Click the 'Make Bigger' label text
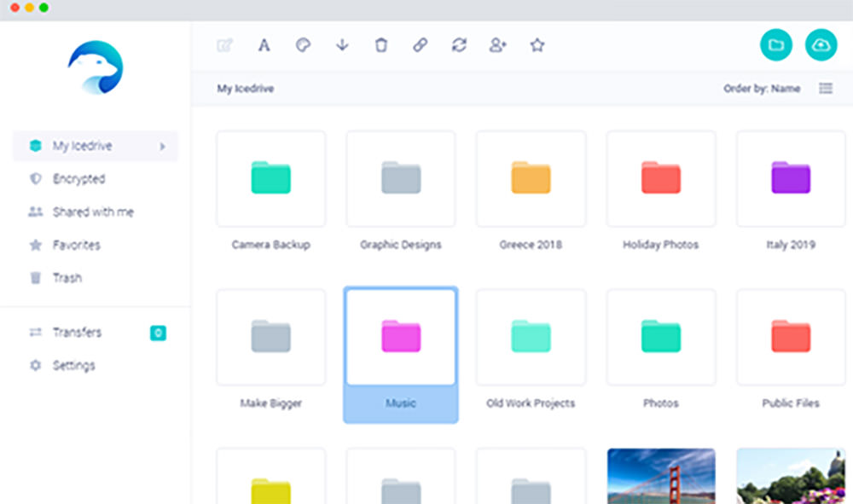The height and width of the screenshot is (504, 853). [271, 403]
